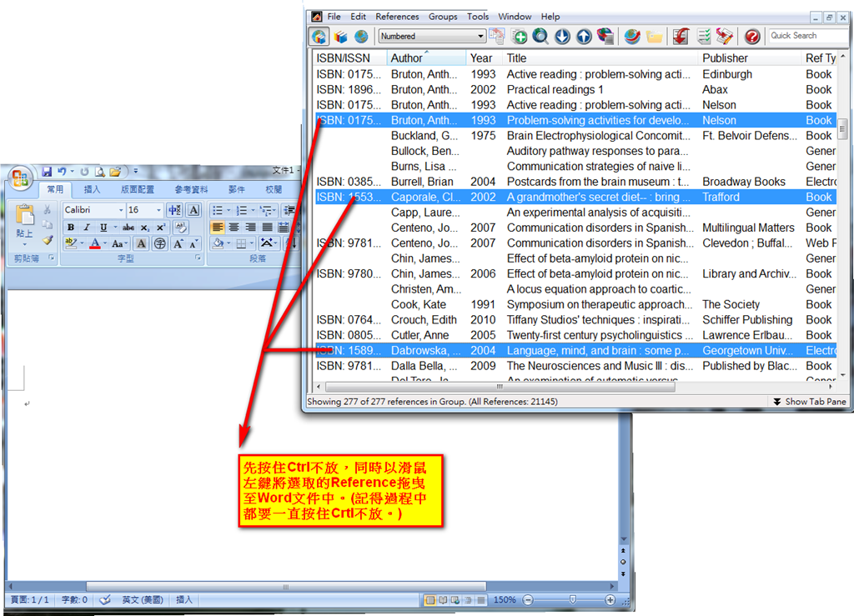Switch to the 參考資料 ribbon tab
Image resolution: width=854 pixels, height=616 pixels.
191,189
